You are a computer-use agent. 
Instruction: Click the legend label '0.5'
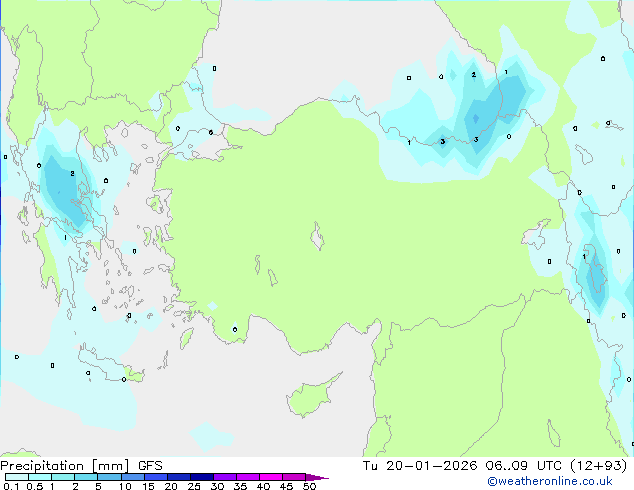point(35,486)
